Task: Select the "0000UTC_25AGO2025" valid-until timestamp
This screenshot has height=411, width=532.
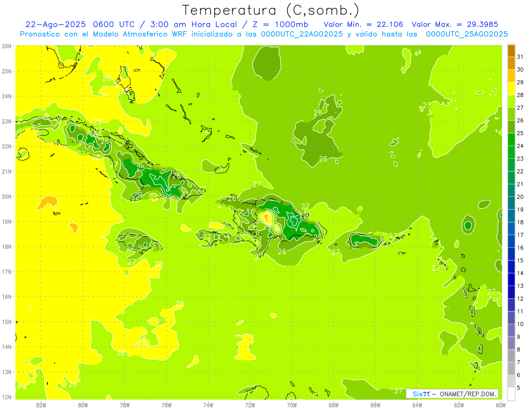Action: click(x=467, y=34)
